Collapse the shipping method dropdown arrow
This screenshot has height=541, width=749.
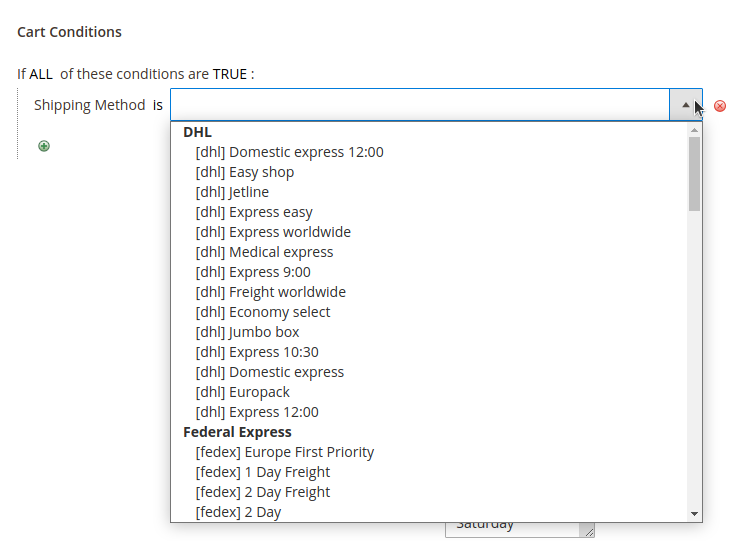point(685,105)
